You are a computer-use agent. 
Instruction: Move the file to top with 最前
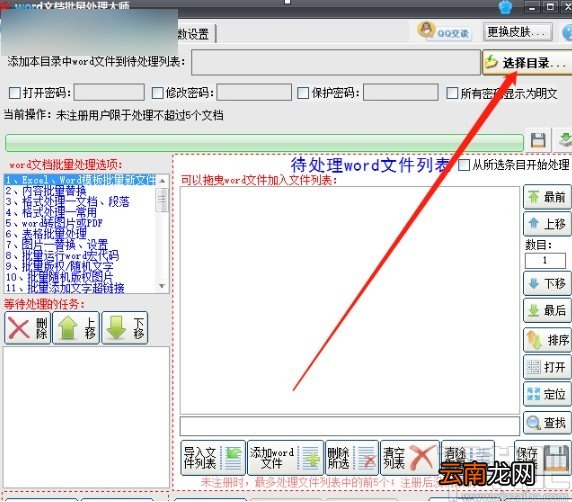547,197
